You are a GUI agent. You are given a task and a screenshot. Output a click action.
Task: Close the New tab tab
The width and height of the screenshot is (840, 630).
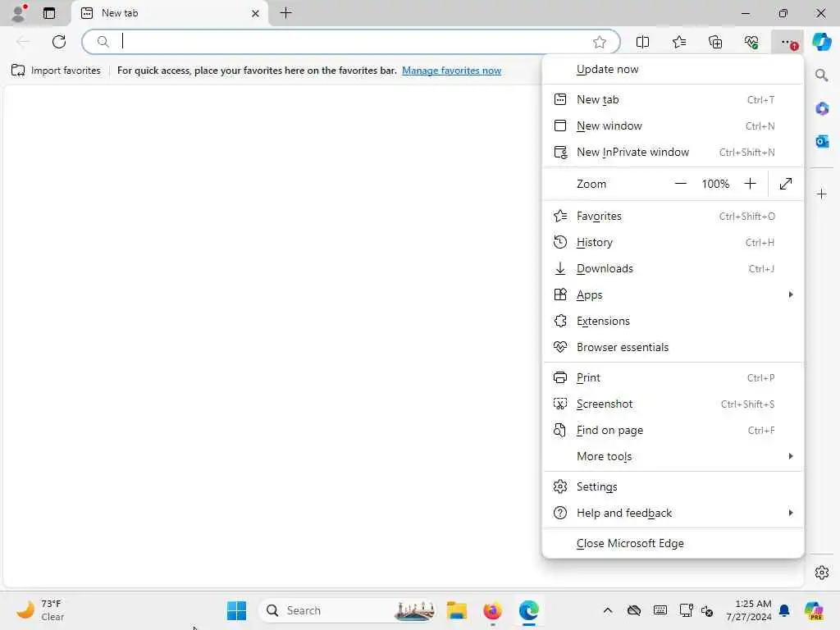click(256, 13)
